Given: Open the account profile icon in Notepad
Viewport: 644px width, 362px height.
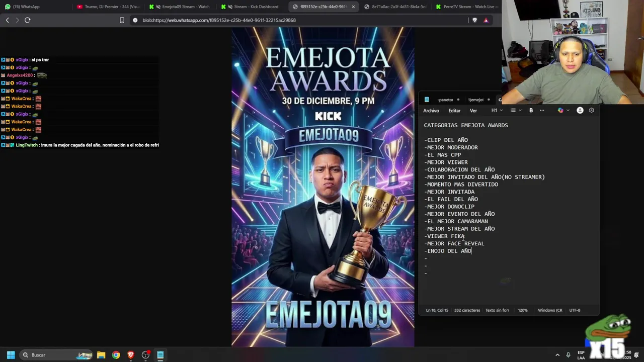Looking at the screenshot, I should coord(580,111).
